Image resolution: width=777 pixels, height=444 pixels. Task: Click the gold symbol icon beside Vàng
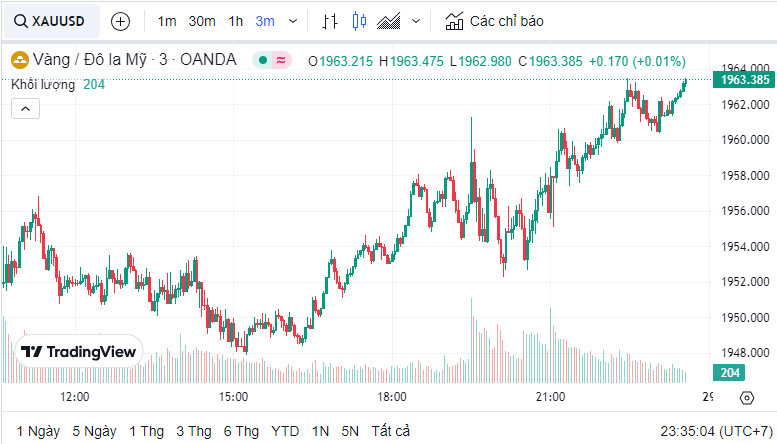click(x=19, y=60)
